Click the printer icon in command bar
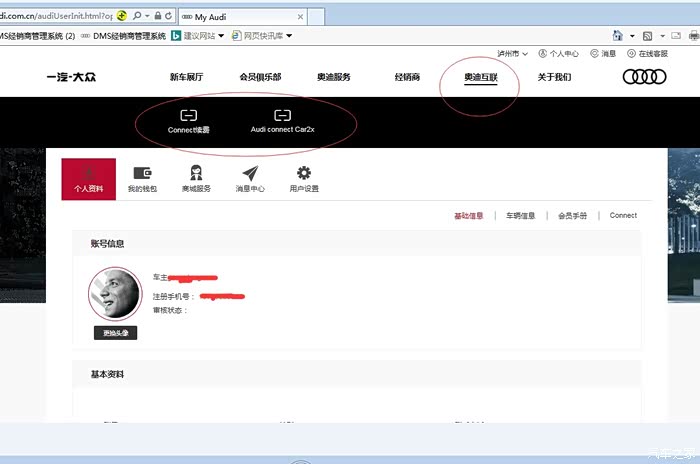The height and width of the screenshot is (464, 700). pos(694,36)
